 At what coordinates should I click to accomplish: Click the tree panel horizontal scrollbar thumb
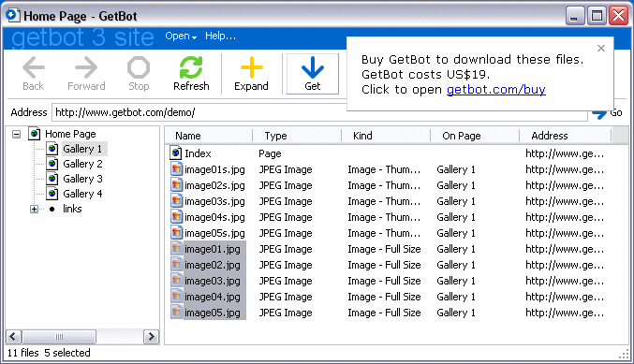coord(59,337)
